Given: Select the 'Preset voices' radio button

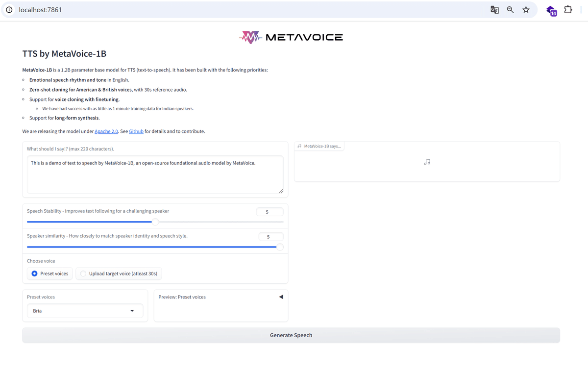Looking at the screenshot, I should 33,273.
